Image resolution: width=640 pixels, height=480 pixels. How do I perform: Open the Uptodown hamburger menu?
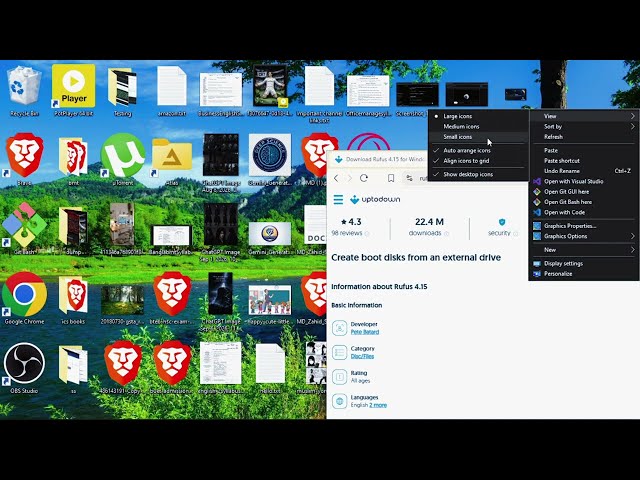[338, 200]
